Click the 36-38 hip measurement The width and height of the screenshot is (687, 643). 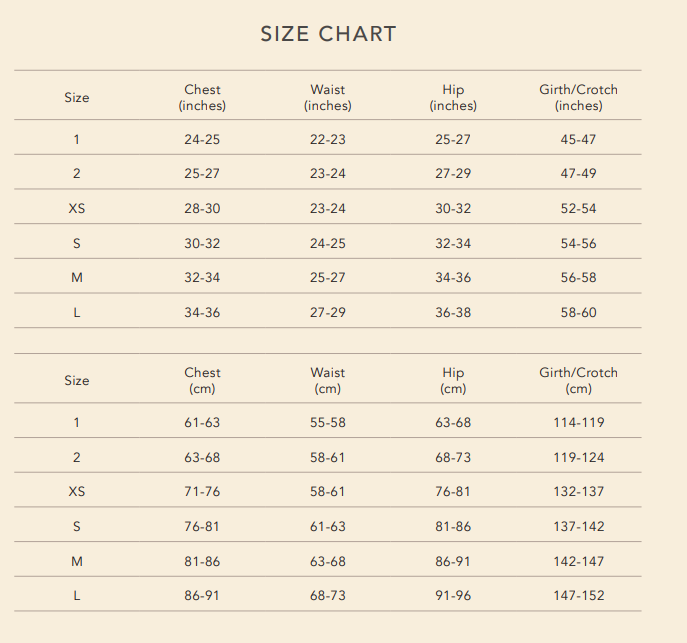(453, 313)
